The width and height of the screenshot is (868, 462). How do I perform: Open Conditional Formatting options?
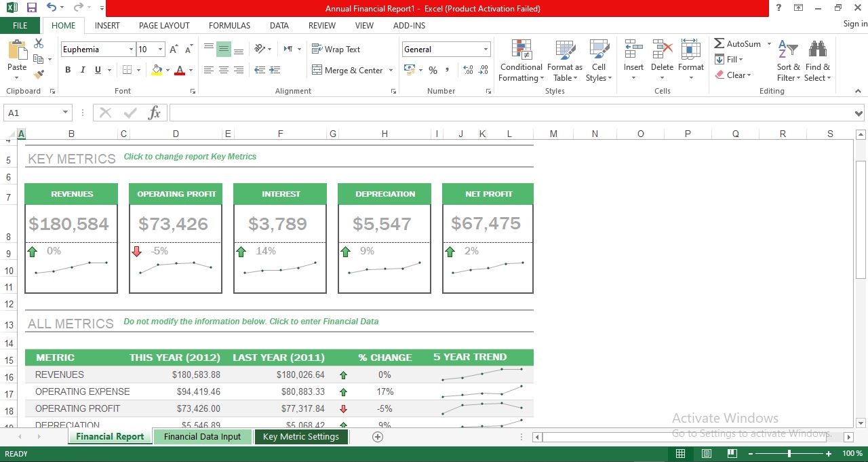coord(521,61)
